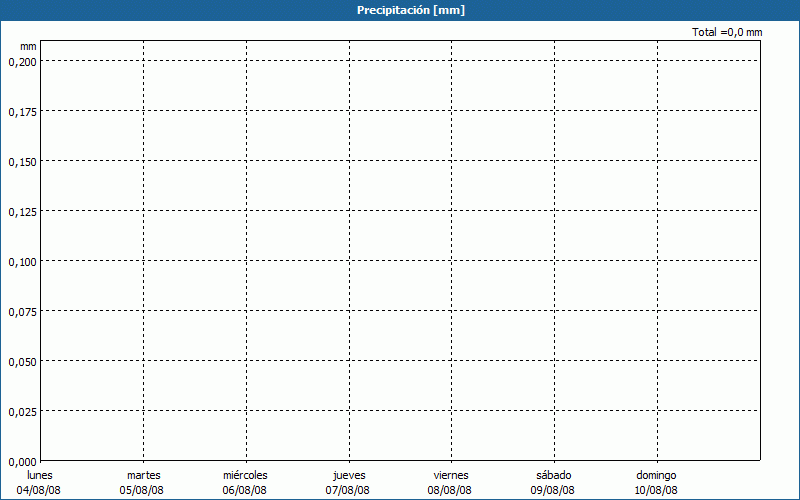Click the 0,025 y-axis tick label
This screenshot has height=500, width=800.
click(22, 411)
